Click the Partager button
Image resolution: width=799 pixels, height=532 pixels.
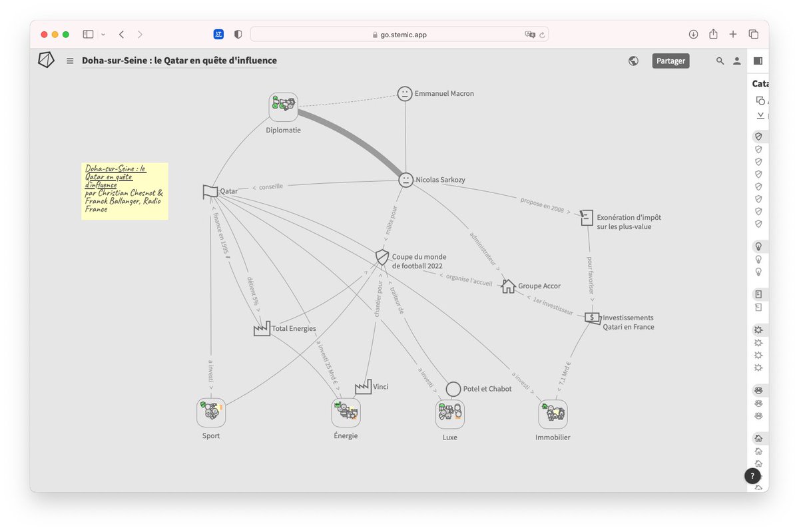[670, 61]
